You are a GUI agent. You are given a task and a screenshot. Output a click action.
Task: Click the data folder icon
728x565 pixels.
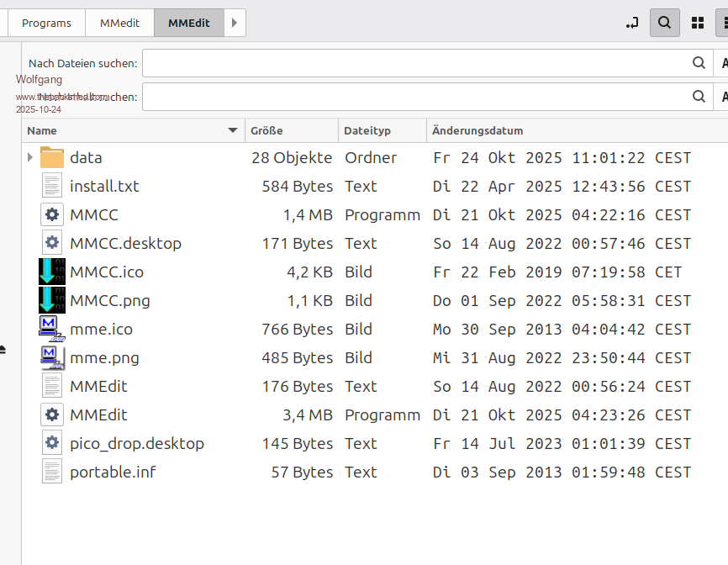click(x=52, y=158)
